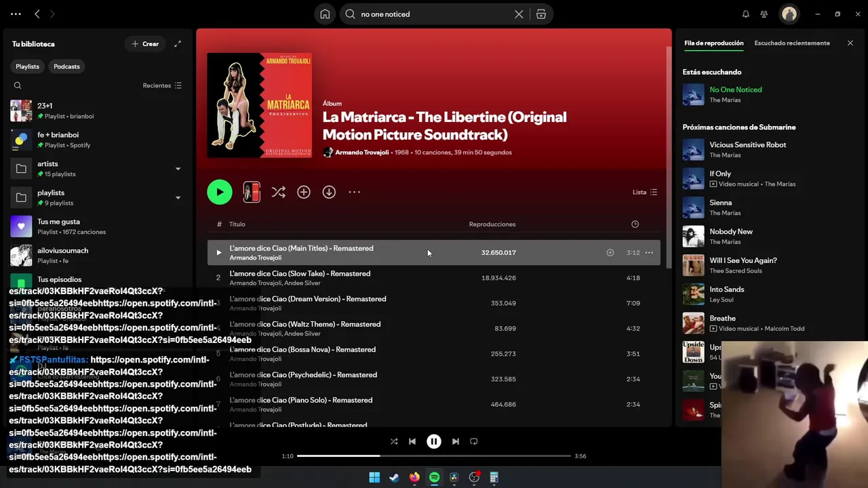The width and height of the screenshot is (868, 488).
Task: Open Firefox from taskbar
Action: 414,477
